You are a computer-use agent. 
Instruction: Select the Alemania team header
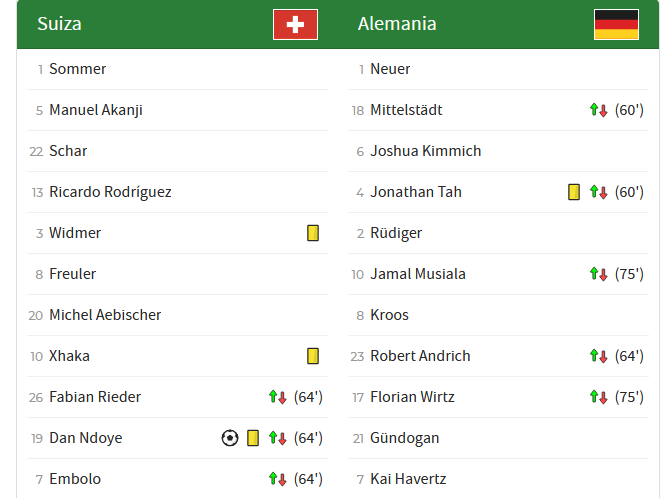tap(397, 24)
